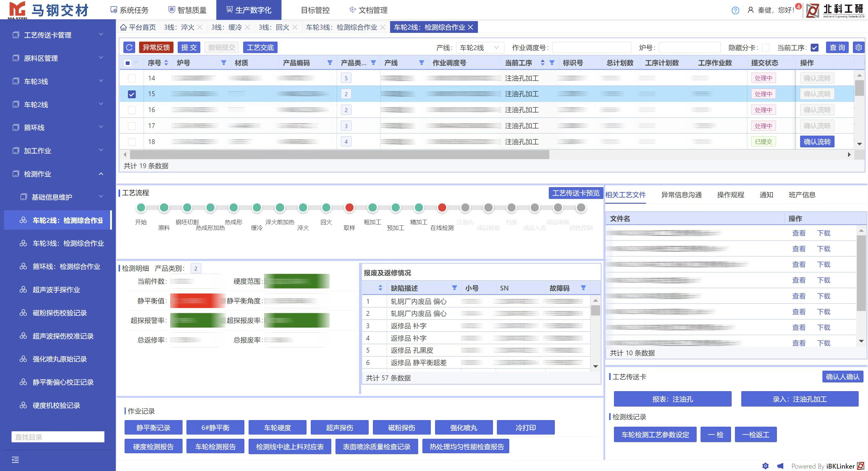Viewport: 868px width, 471px height.
Task: Click the 炉号 column filter icon
Action: tap(223, 63)
